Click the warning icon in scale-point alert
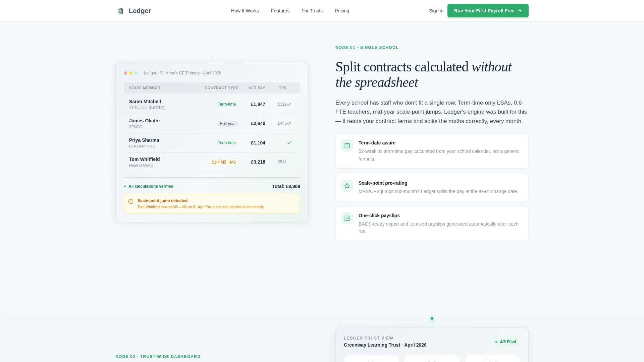The image size is (644, 362). click(131, 201)
